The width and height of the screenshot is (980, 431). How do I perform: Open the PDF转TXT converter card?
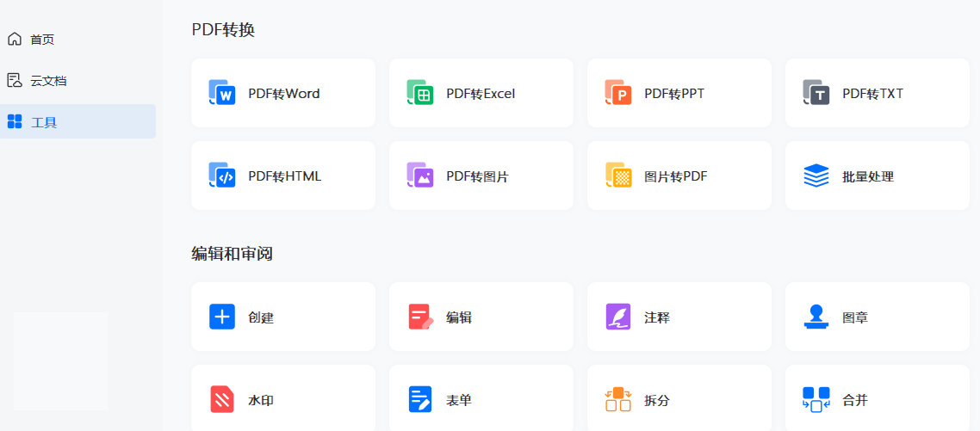click(878, 93)
